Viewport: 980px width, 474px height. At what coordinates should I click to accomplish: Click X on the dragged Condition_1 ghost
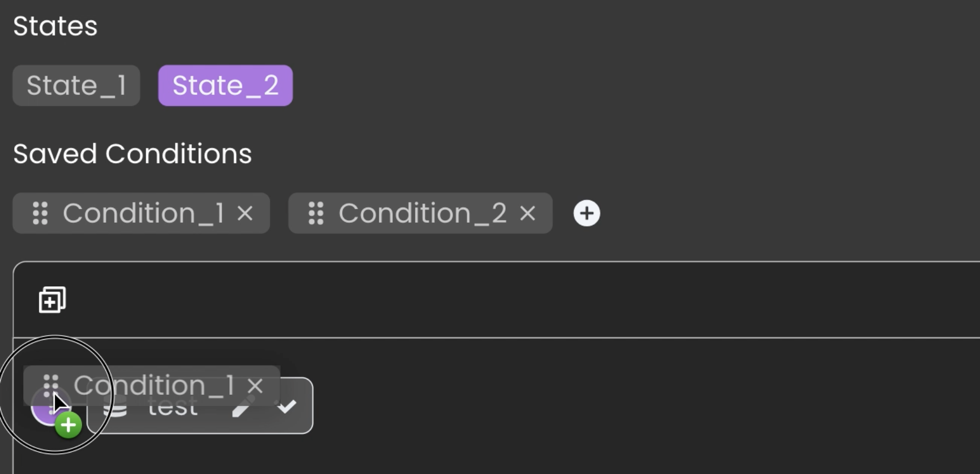point(255,386)
